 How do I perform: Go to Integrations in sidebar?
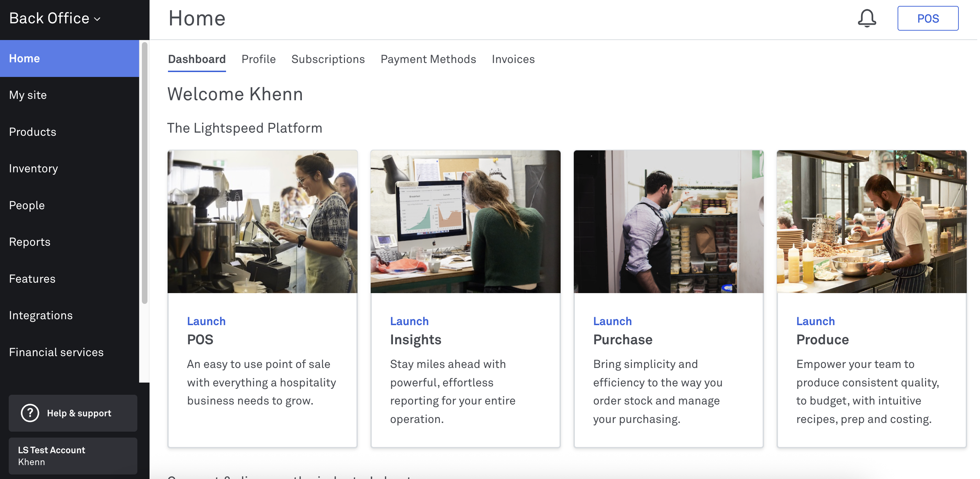(x=70, y=315)
